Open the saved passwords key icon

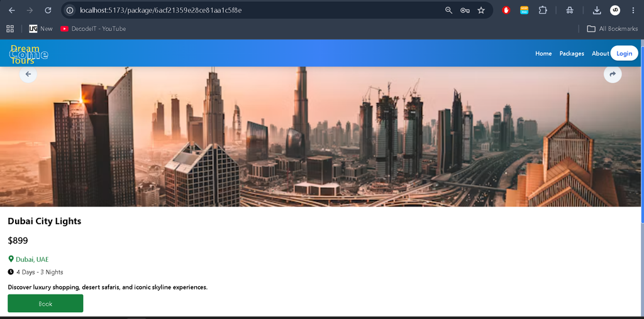tap(465, 10)
